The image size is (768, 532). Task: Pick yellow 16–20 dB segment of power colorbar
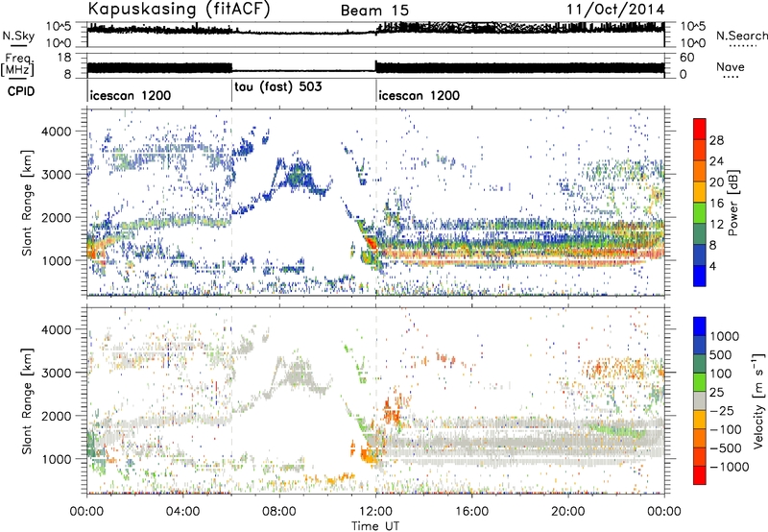click(700, 192)
